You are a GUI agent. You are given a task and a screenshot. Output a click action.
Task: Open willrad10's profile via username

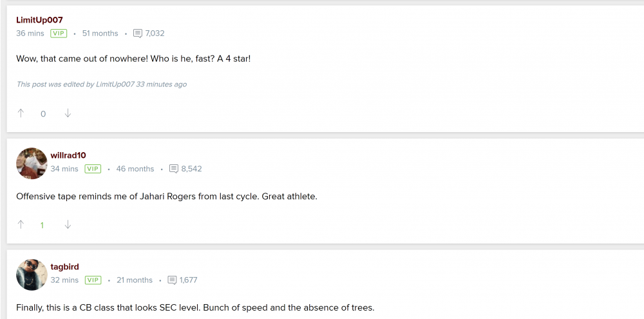point(68,155)
